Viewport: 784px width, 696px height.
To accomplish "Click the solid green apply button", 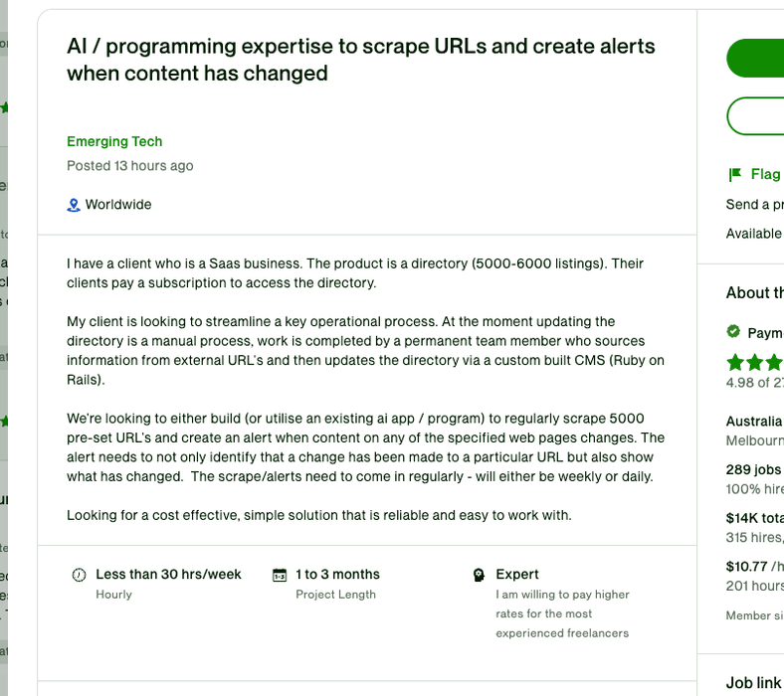I will click(755, 59).
